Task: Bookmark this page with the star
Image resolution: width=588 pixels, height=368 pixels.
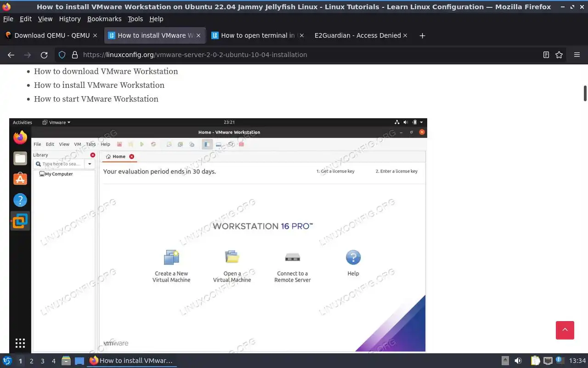Action: point(559,55)
